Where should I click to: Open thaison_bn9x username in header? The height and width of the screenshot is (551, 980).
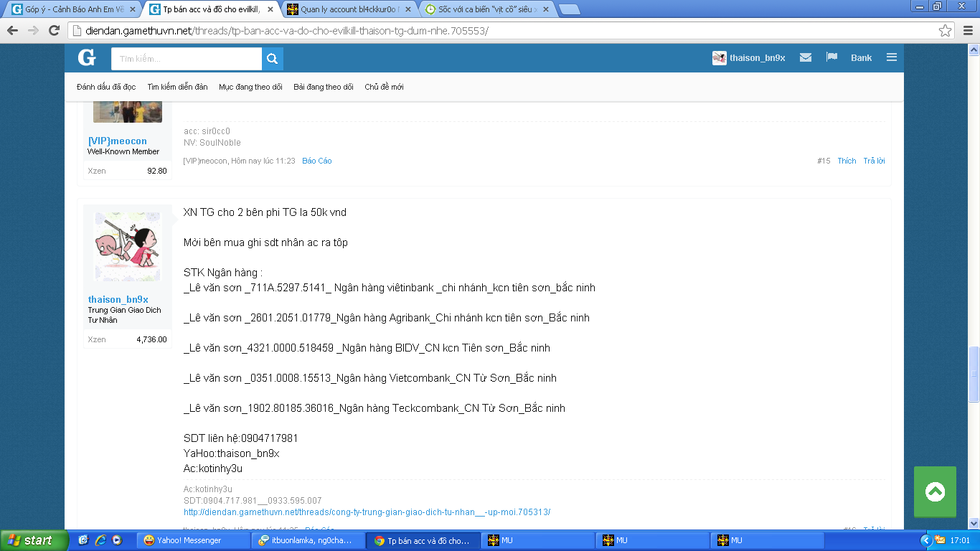pyautogui.click(x=757, y=58)
